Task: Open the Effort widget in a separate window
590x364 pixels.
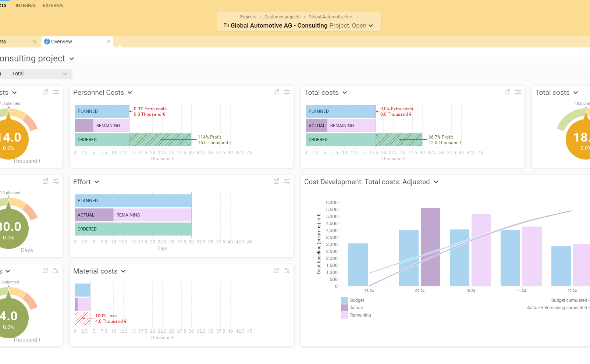Action: pos(276,181)
